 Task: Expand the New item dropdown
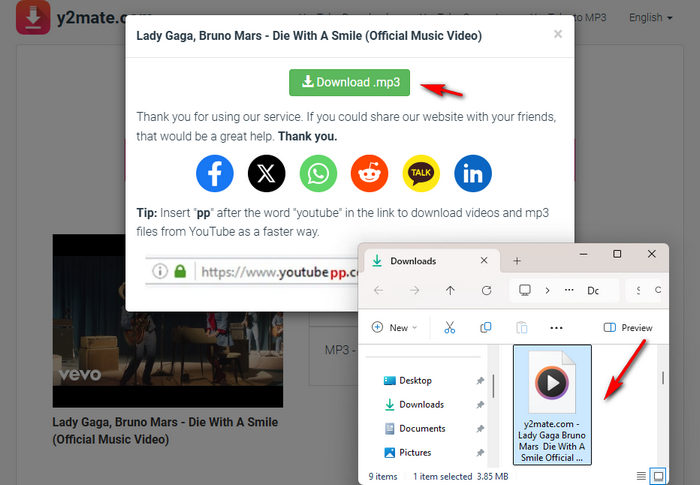coord(394,328)
